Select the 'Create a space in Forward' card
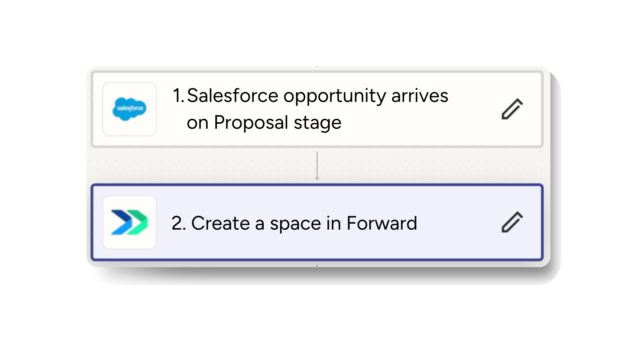 (317, 222)
